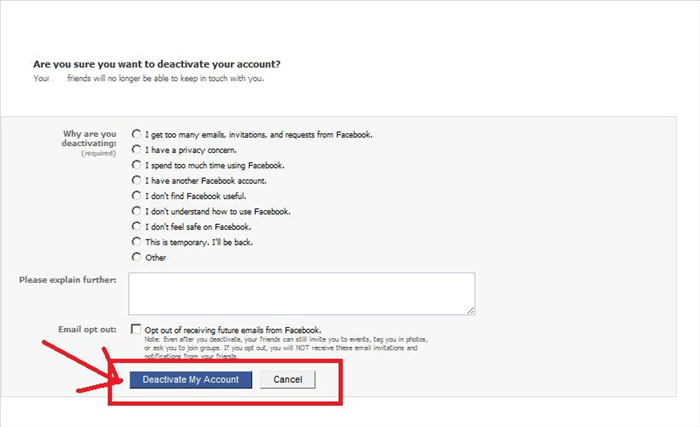The width and height of the screenshot is (700, 427).
Task: Enable opt out of future Facebook emails checkbox
Action: coord(136,329)
